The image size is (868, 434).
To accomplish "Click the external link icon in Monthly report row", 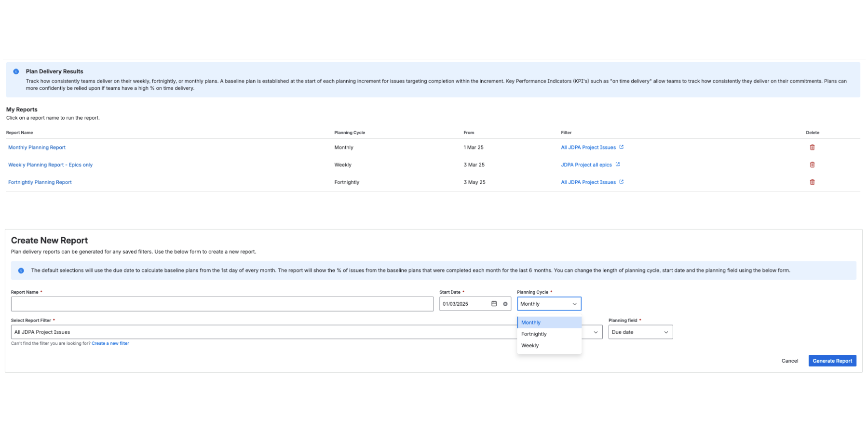I will tap(621, 147).
